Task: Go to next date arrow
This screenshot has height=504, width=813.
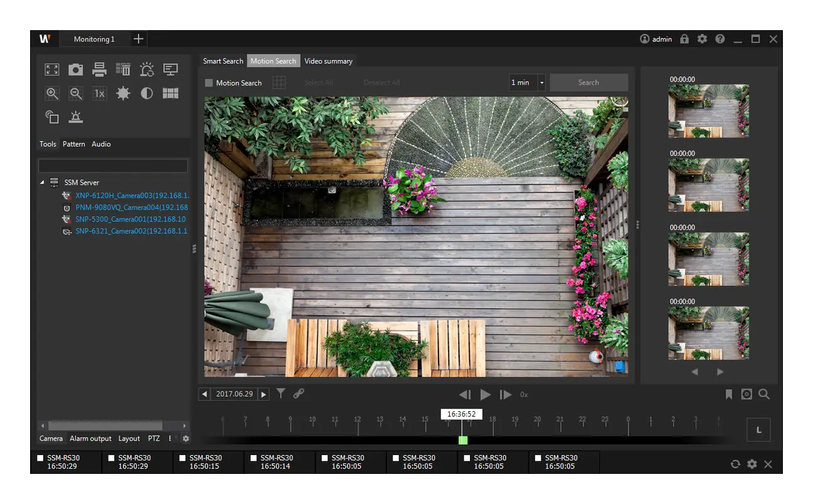Action: point(264,394)
